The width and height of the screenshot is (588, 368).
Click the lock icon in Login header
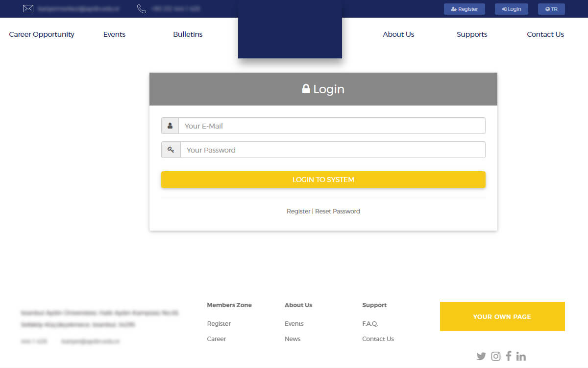[306, 89]
